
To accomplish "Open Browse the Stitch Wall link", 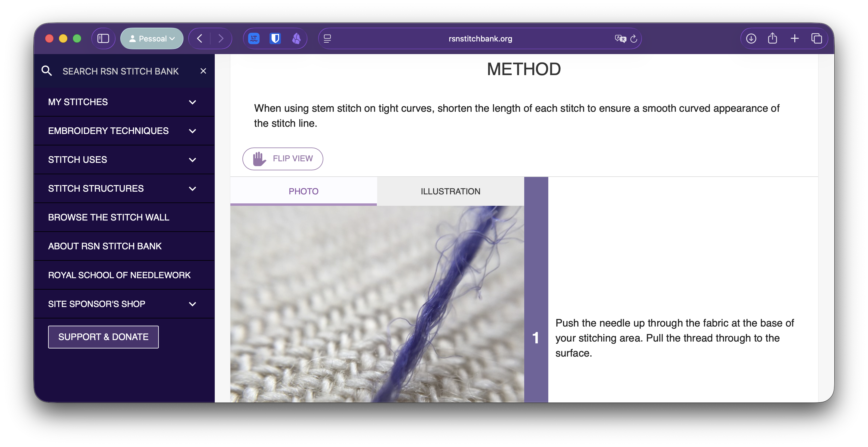I will (x=109, y=217).
